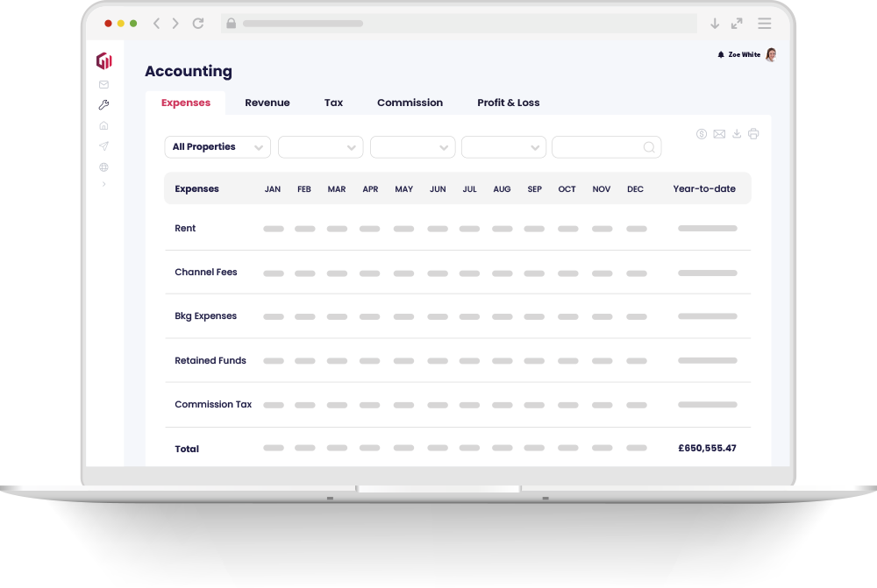Click the dollar currency icon above table
The width and height of the screenshot is (877, 588).
click(702, 134)
